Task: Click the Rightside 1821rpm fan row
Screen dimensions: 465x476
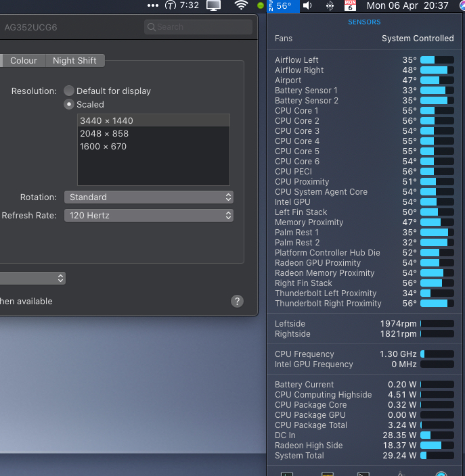Action: [x=364, y=334]
